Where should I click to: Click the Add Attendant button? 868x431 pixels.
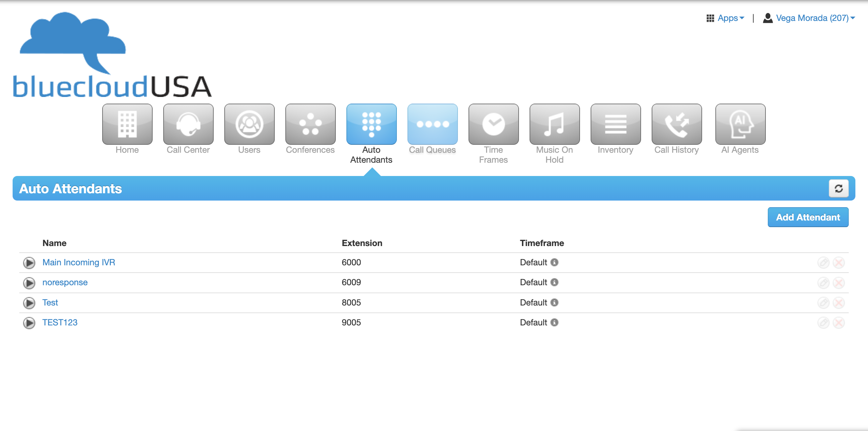click(807, 217)
